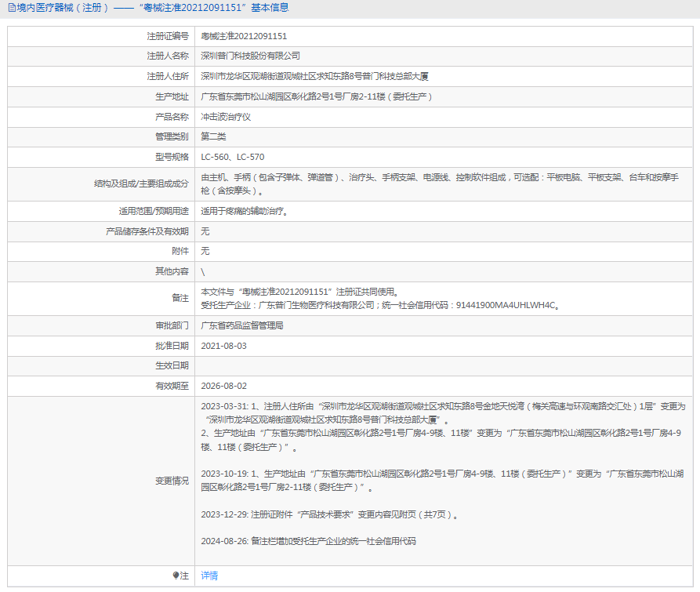The image size is (700, 592).
Task: Click the backslash value in 其他内容 row
Action: (x=203, y=272)
